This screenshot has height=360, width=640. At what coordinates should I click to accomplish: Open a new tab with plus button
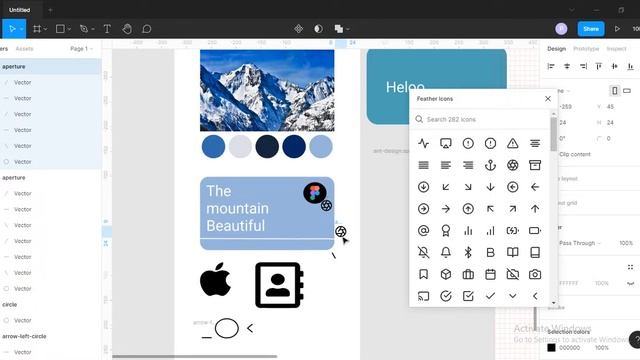(x=50, y=10)
